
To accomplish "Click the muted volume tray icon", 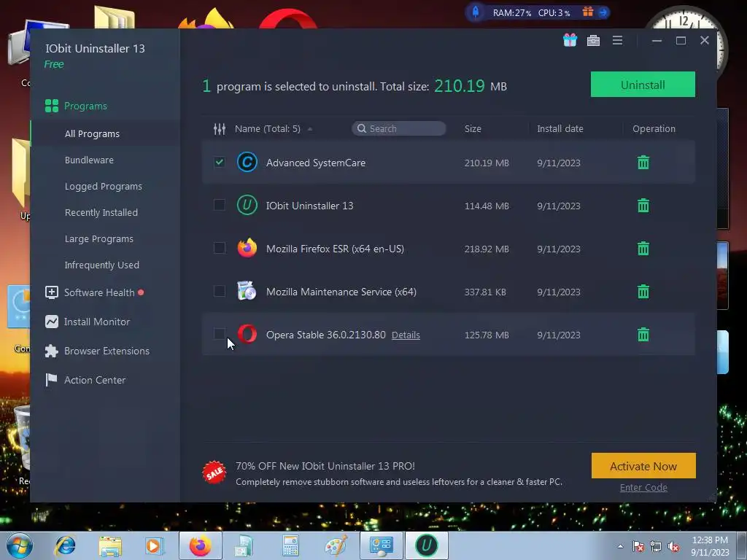I will pos(673,547).
